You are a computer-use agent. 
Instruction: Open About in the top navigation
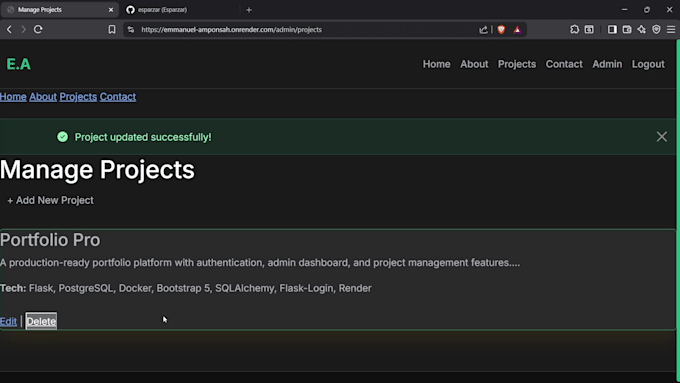pyautogui.click(x=474, y=64)
